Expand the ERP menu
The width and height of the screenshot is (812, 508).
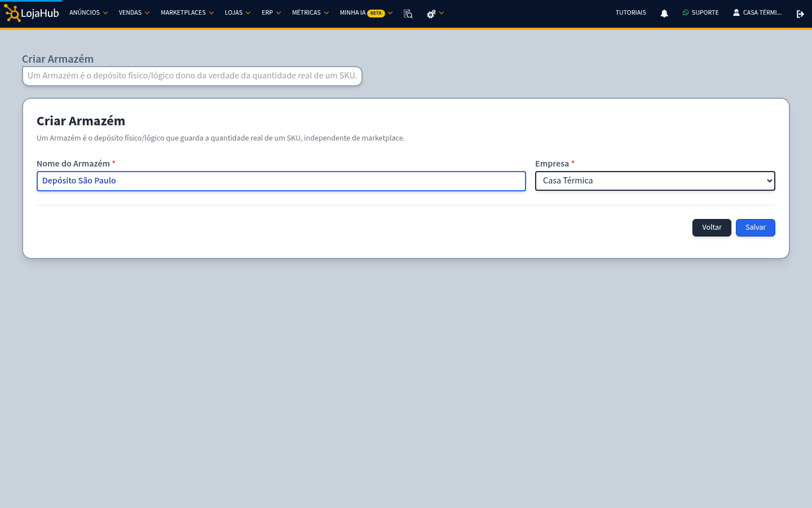coord(271,13)
